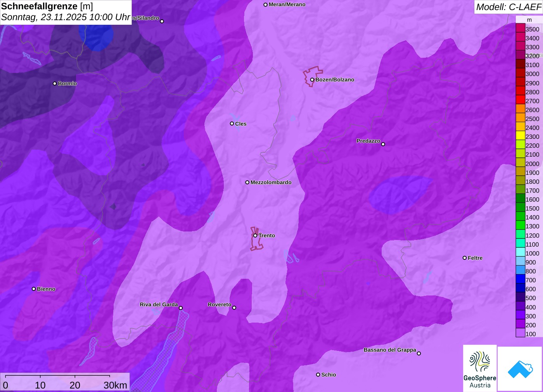Click the Schio map marker
Viewport: 543px width, 392px height.
point(318,375)
